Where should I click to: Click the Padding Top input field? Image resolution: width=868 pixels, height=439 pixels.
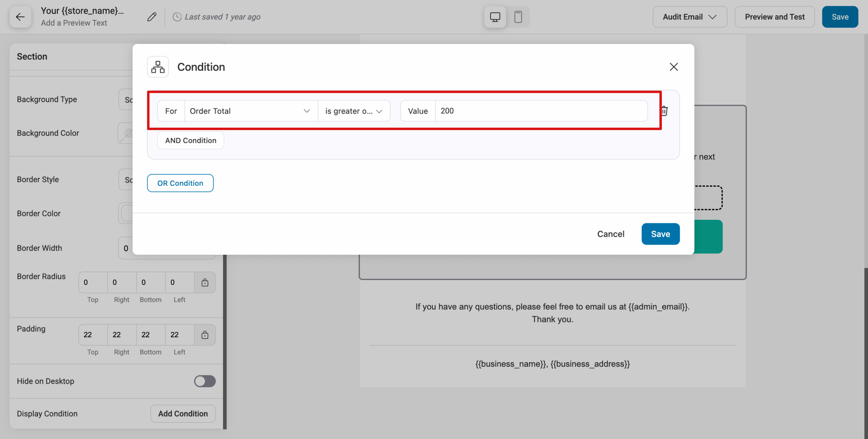[93, 335]
